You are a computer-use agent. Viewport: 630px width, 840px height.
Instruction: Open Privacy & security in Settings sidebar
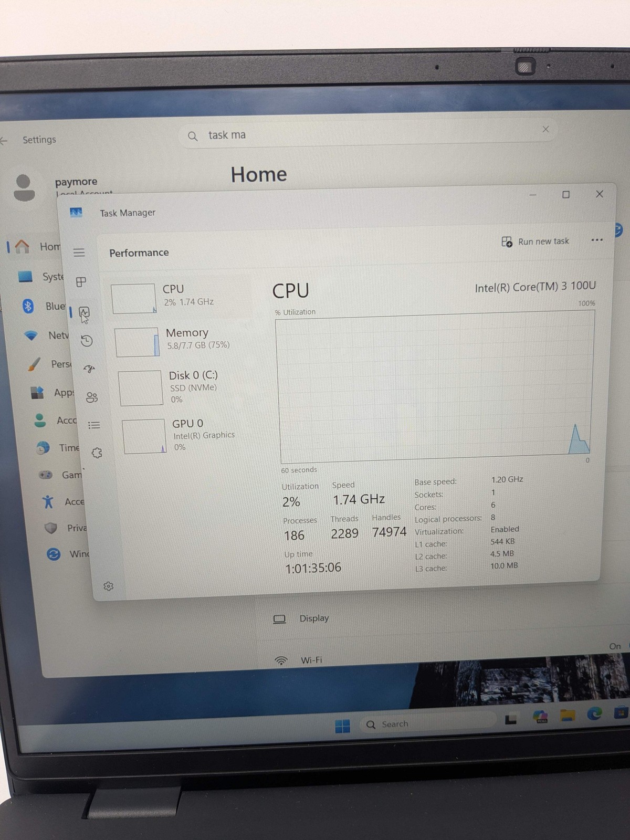pos(66,528)
